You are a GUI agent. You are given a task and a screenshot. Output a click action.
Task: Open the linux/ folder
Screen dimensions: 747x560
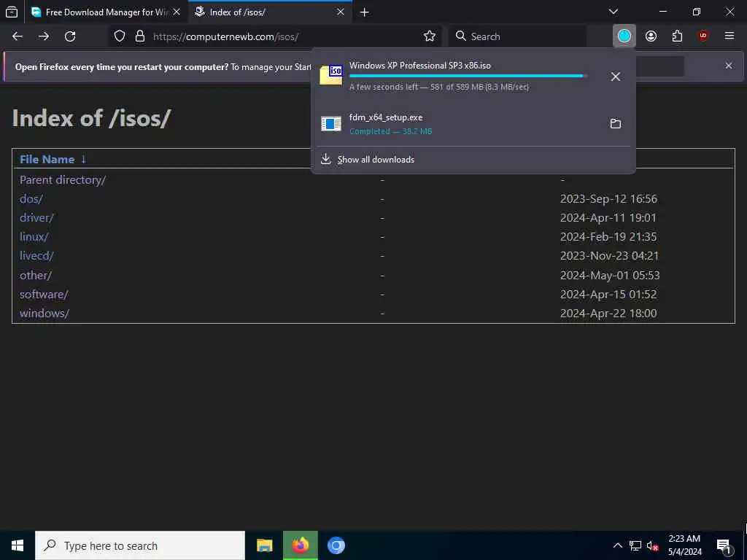click(x=34, y=237)
